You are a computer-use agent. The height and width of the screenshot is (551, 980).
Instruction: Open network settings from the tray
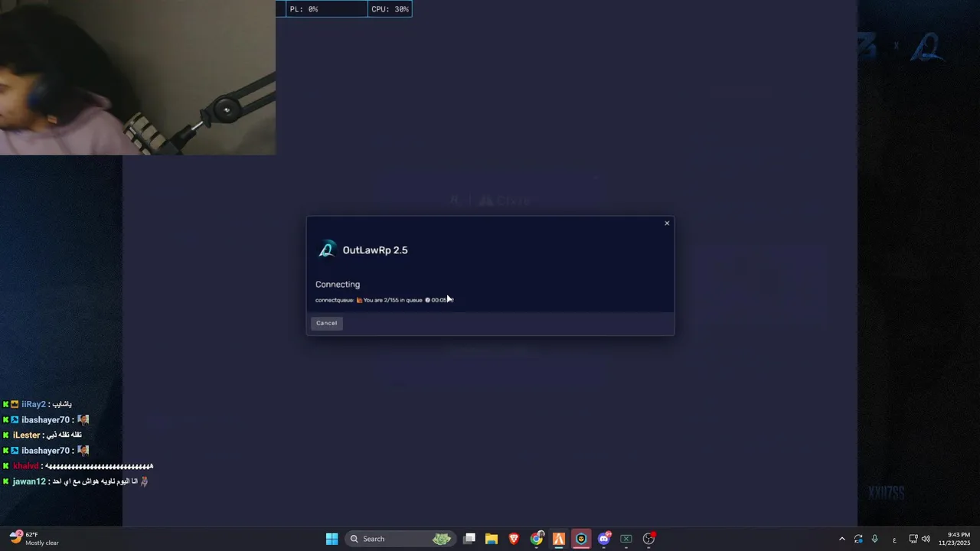[x=913, y=539]
